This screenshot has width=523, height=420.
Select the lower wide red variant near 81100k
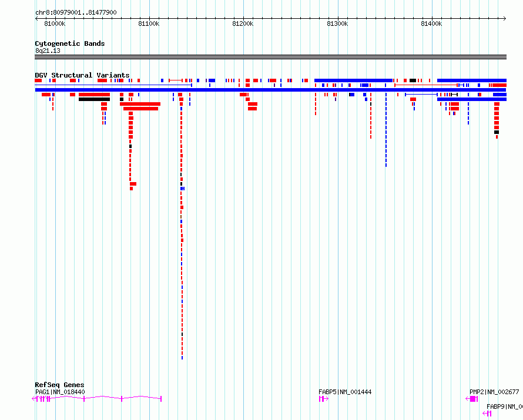[x=141, y=109]
